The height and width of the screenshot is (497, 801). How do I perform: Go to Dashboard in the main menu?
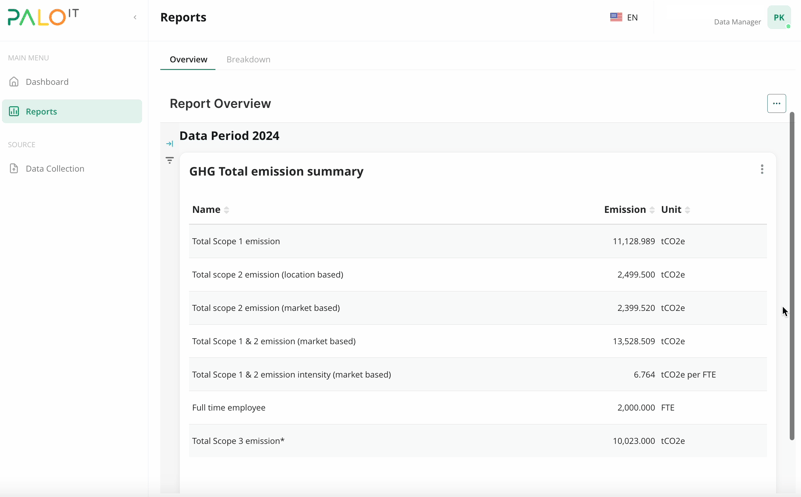(x=47, y=82)
